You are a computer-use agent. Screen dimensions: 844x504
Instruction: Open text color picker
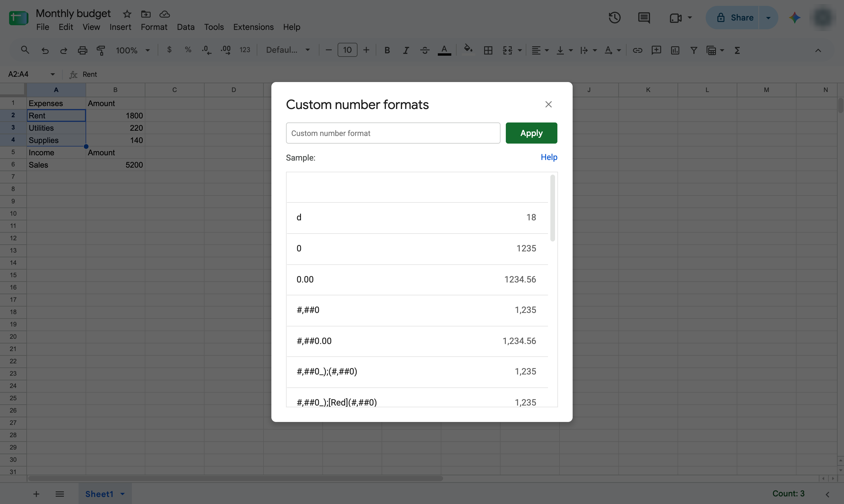[x=444, y=50]
